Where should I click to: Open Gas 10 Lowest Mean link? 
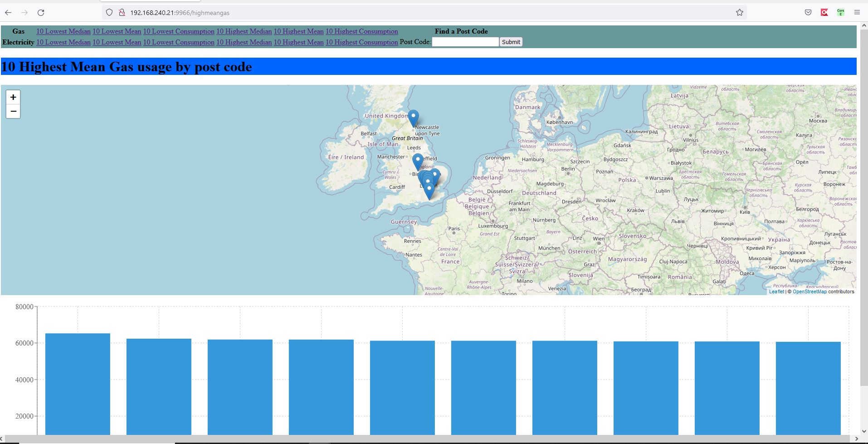coord(117,31)
